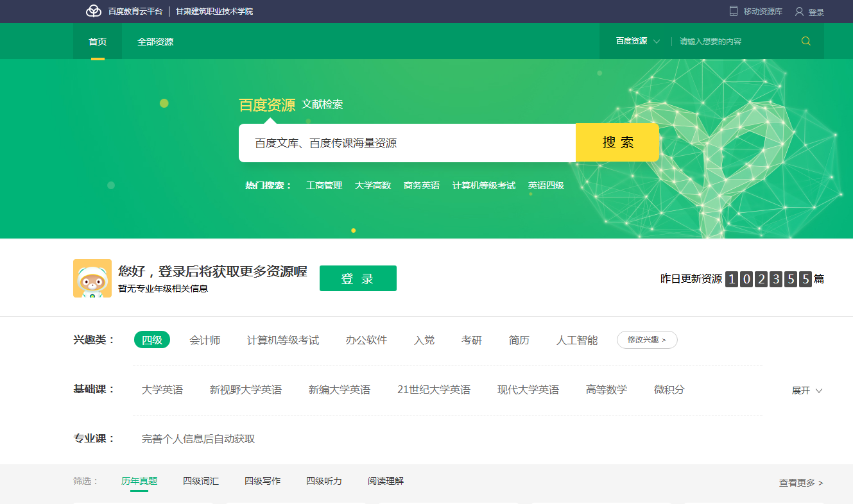Select the 会计师 interest category
This screenshot has width=853, height=504.
pyautogui.click(x=205, y=340)
